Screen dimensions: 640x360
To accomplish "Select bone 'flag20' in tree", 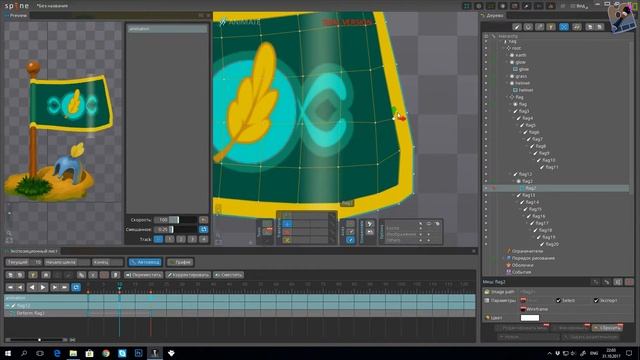I will coord(552,244).
